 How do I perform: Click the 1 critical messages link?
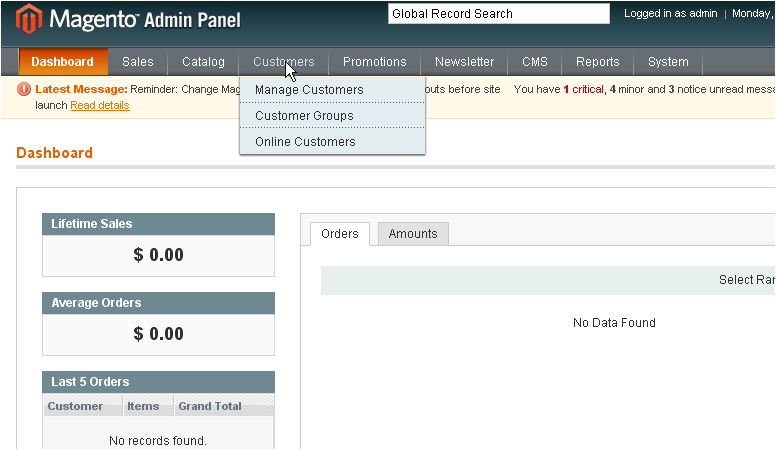[x=583, y=89]
